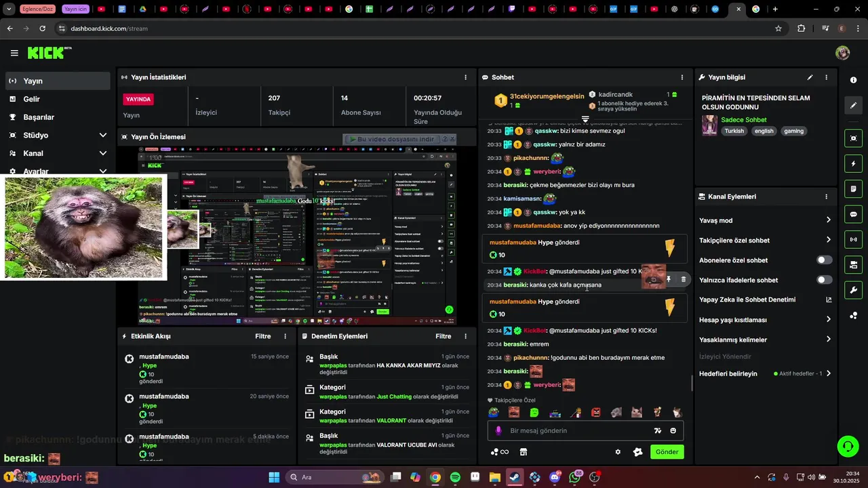This screenshot has height=488, width=868.
Task: Insert the angry red face emote
Action: coord(596,412)
